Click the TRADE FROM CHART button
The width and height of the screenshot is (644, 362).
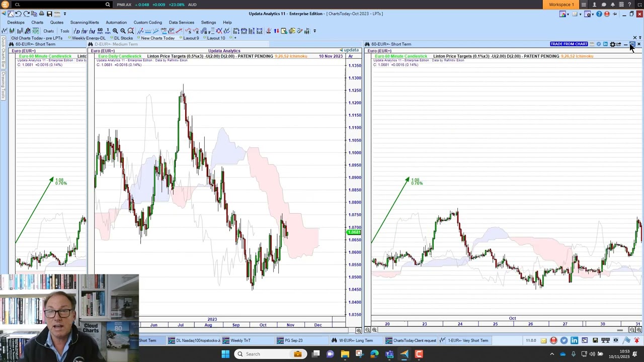(569, 44)
